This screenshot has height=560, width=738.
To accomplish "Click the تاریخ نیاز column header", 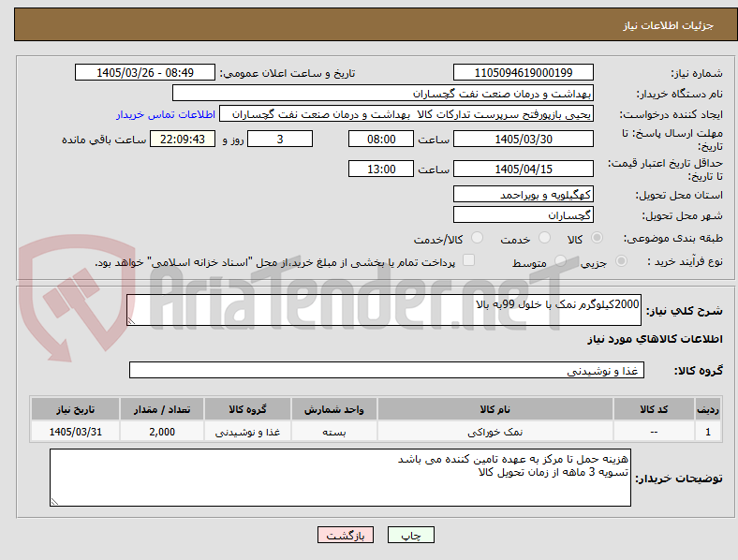I will click(75, 409).
